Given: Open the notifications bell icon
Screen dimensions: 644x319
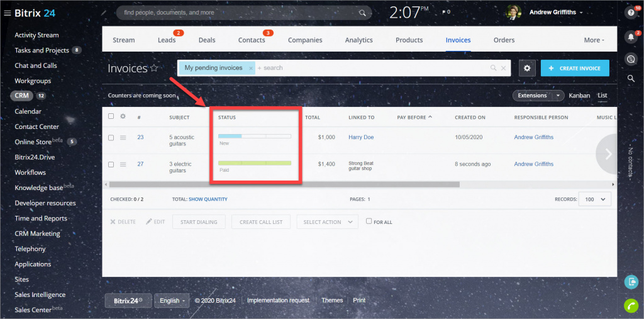Looking at the screenshot, I should [x=631, y=37].
